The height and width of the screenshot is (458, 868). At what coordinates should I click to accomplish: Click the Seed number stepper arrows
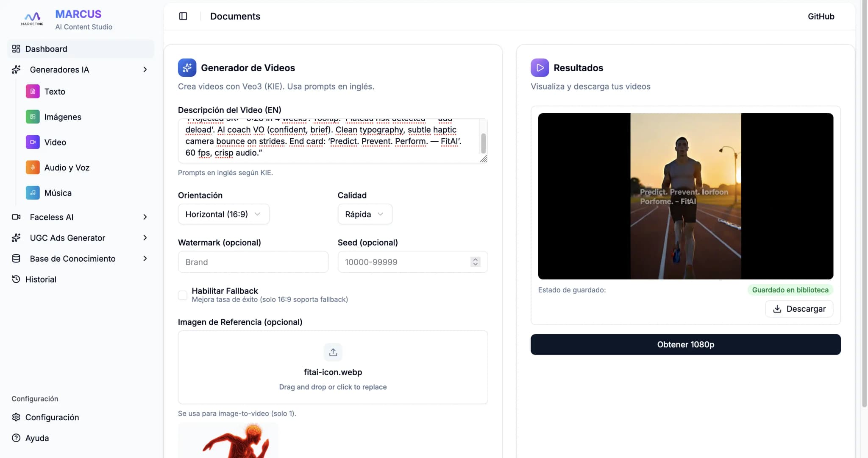click(x=475, y=262)
